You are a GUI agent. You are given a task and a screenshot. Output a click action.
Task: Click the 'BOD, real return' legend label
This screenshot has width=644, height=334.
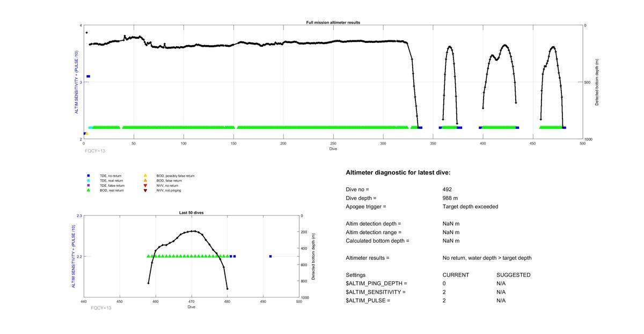point(112,190)
